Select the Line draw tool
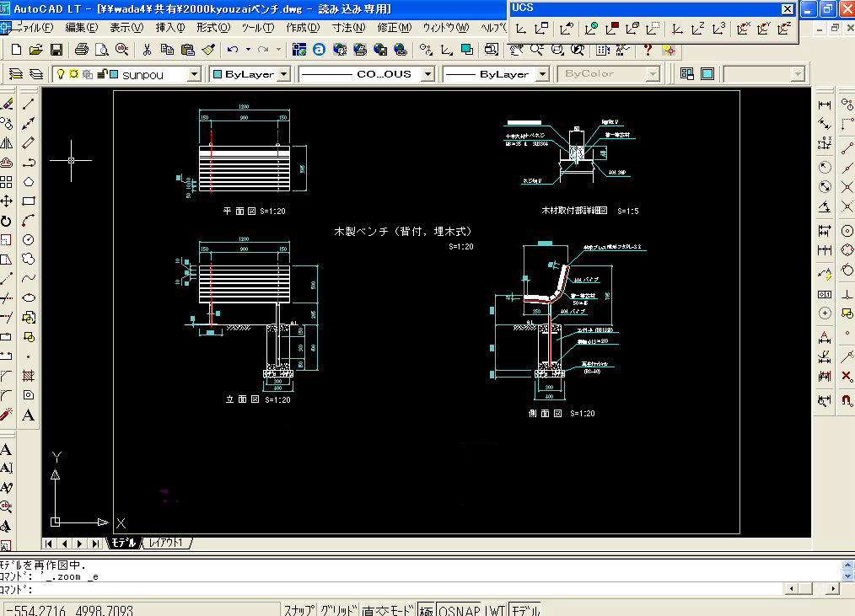The image size is (855, 616). [x=29, y=104]
